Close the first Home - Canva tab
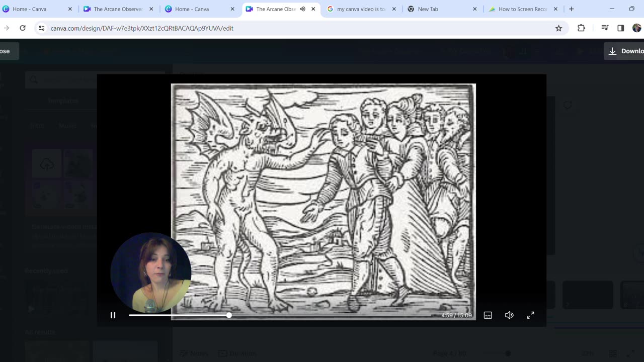644x362 pixels. tap(70, 9)
